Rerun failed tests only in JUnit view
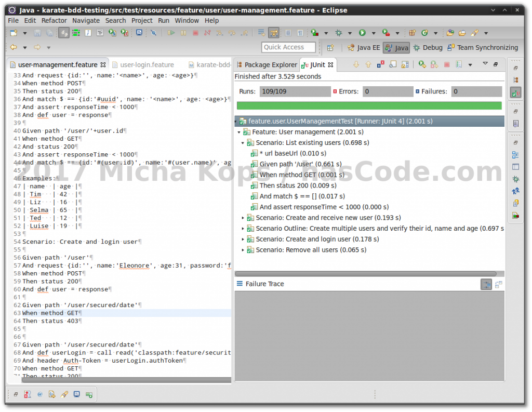This screenshot has height=412, width=532. pos(434,64)
